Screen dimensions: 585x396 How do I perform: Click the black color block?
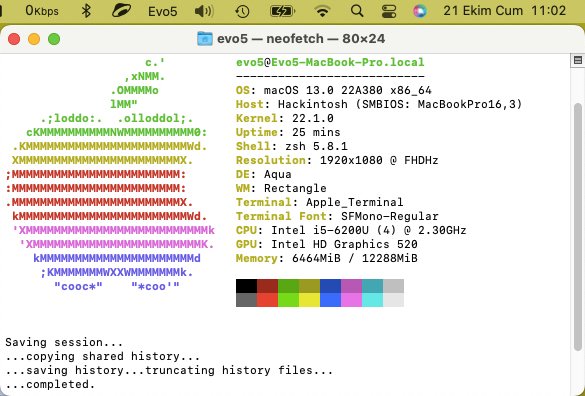pos(247,286)
